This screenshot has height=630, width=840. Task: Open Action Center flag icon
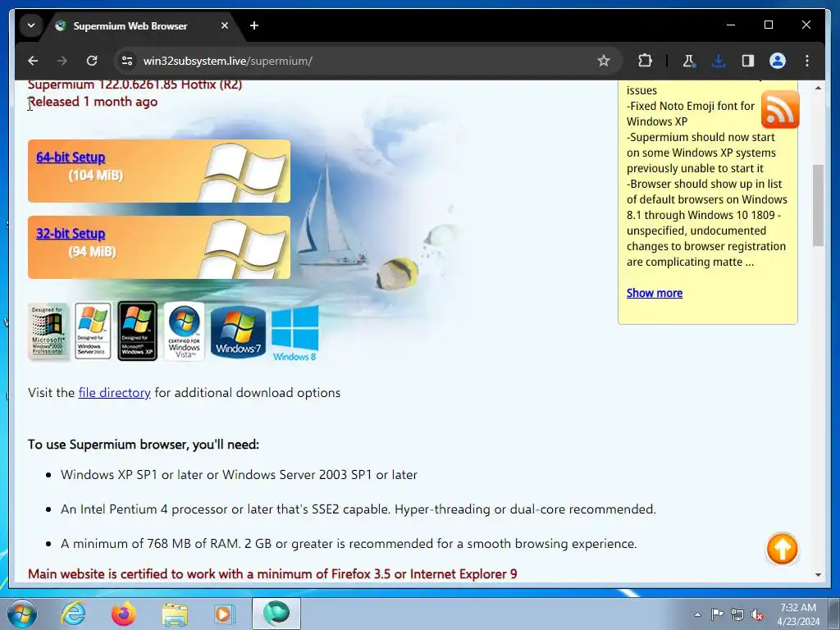pyautogui.click(x=717, y=614)
